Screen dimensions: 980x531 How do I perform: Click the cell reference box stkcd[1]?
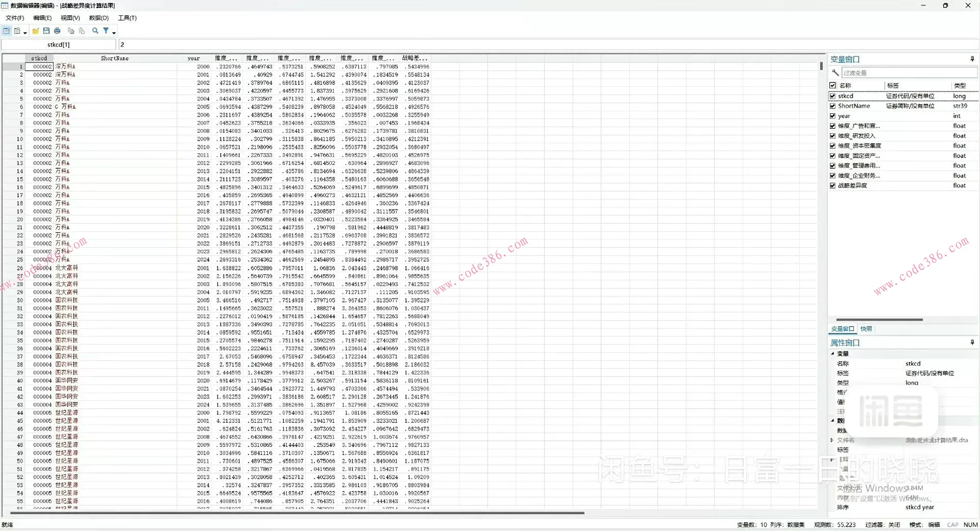pos(59,44)
